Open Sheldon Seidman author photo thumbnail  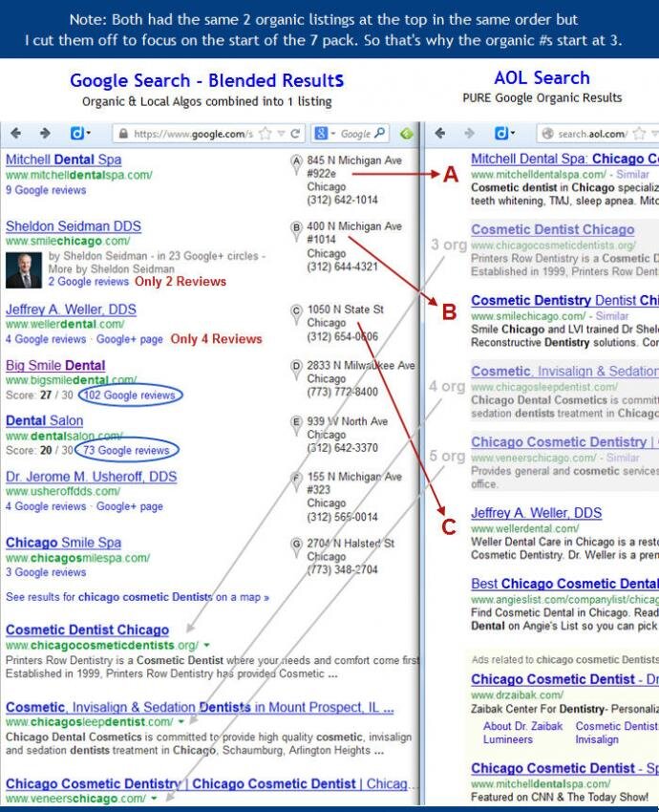click(x=24, y=269)
